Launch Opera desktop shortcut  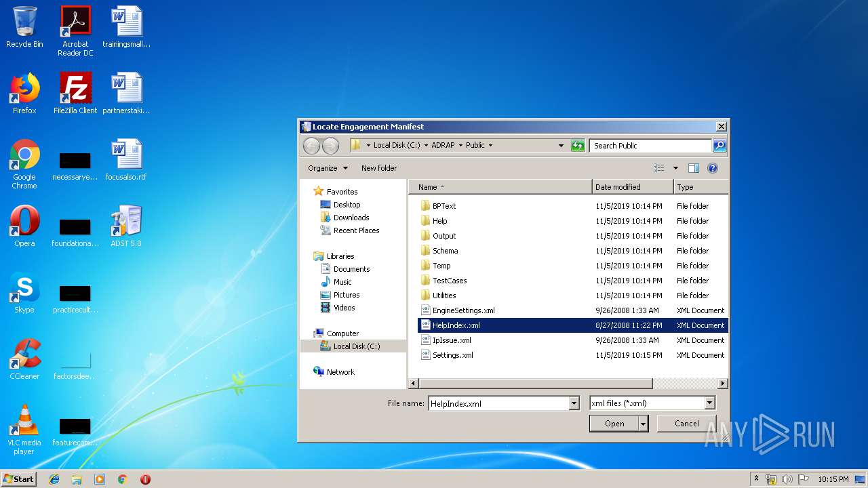24,226
